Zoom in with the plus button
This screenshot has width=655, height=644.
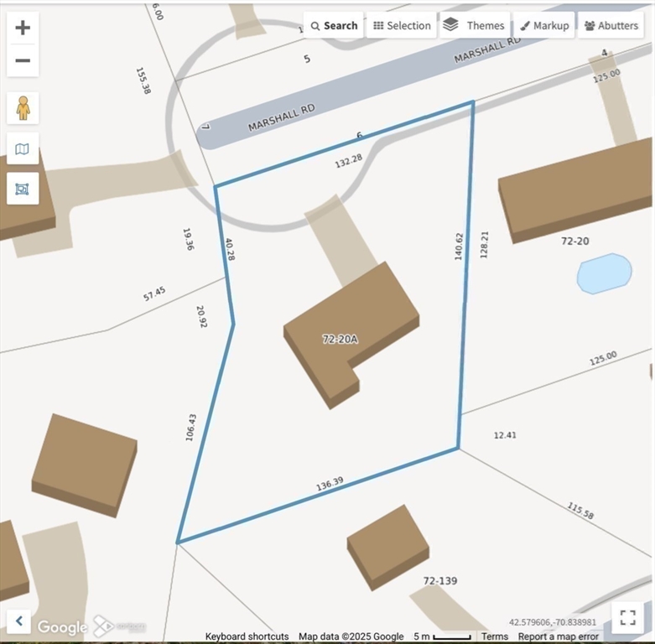click(x=23, y=28)
